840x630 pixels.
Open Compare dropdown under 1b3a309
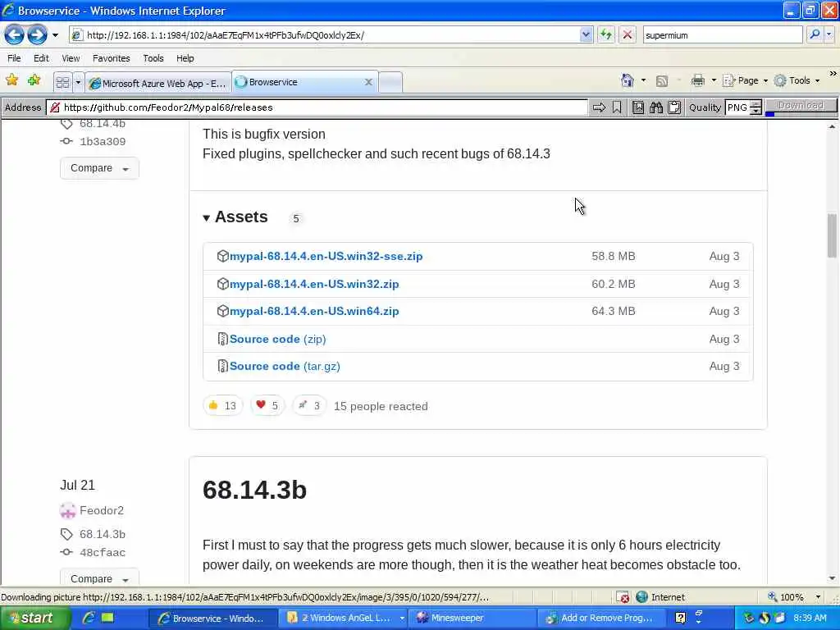click(x=99, y=168)
